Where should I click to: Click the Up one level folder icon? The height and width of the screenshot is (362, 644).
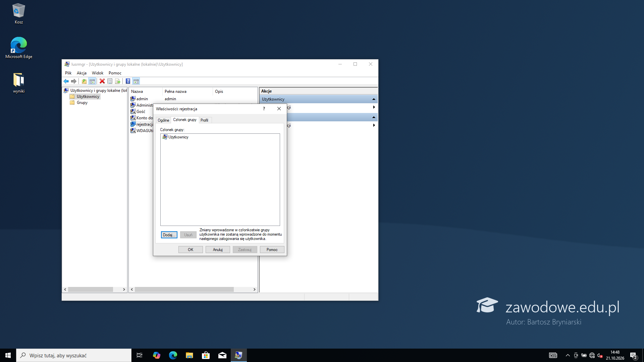84,81
